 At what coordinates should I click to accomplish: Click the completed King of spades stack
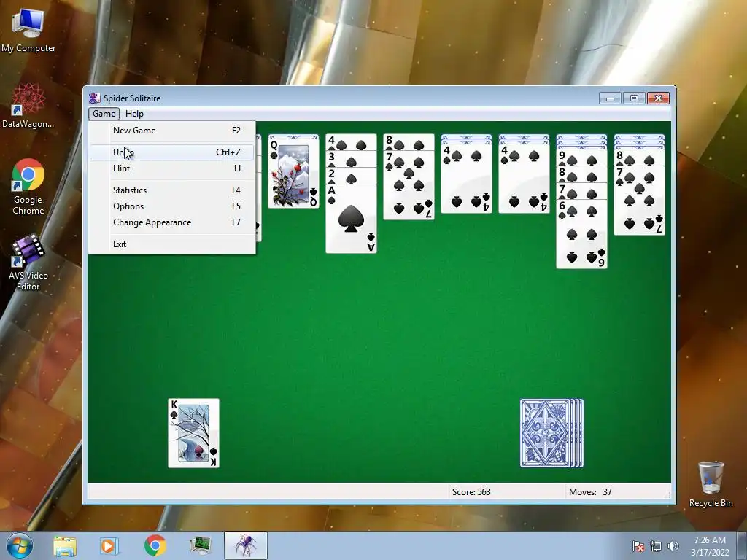[193, 433]
